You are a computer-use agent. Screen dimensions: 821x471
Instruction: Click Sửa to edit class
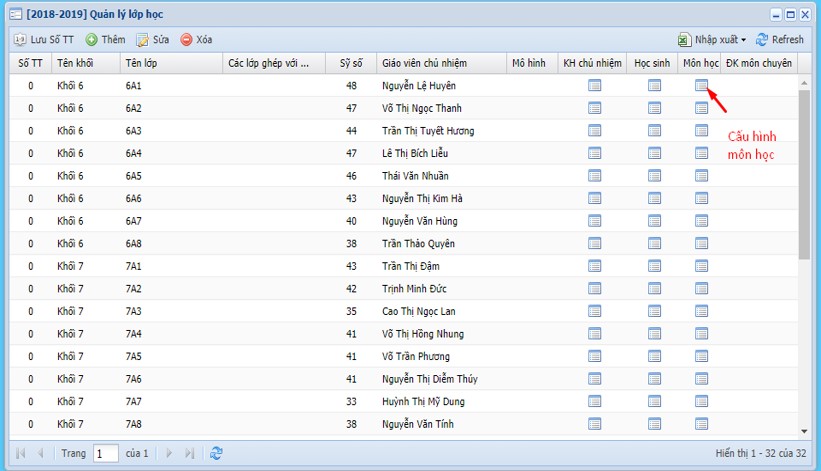click(153, 39)
